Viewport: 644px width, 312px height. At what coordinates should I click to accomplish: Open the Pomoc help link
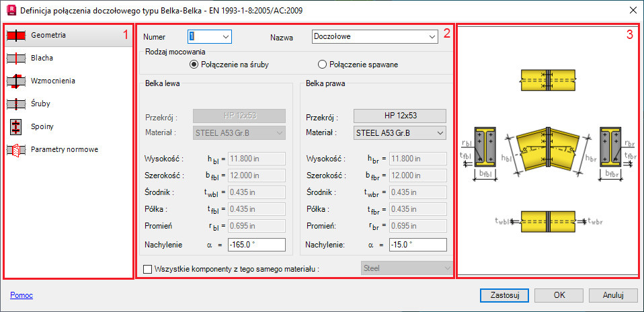tap(22, 295)
